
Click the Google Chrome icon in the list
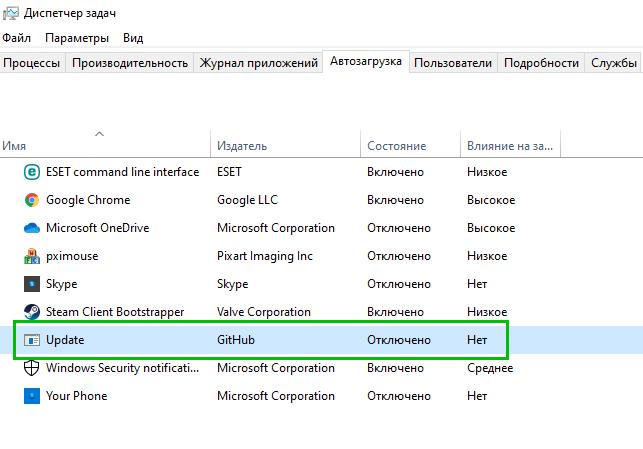click(x=32, y=200)
